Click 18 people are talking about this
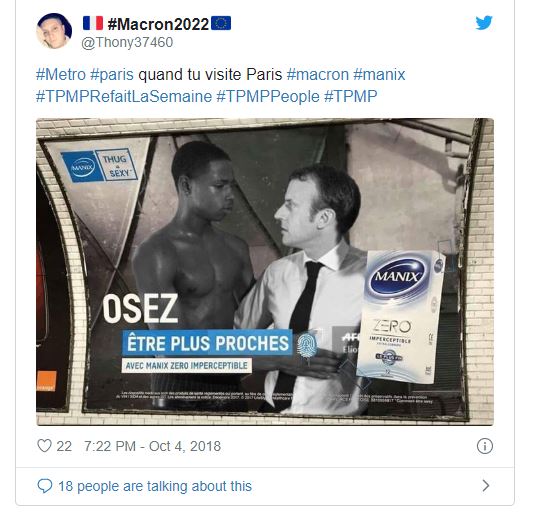 155,486
